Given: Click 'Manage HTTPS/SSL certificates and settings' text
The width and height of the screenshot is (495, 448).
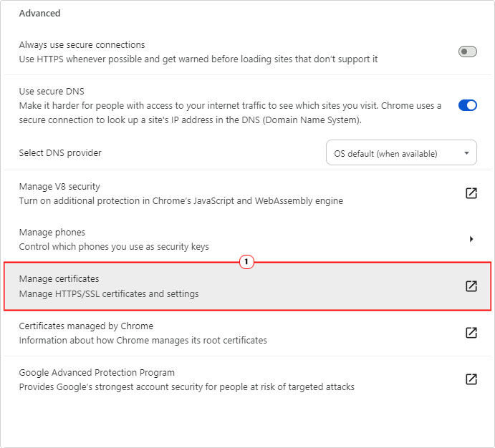Looking at the screenshot, I should 109,294.
